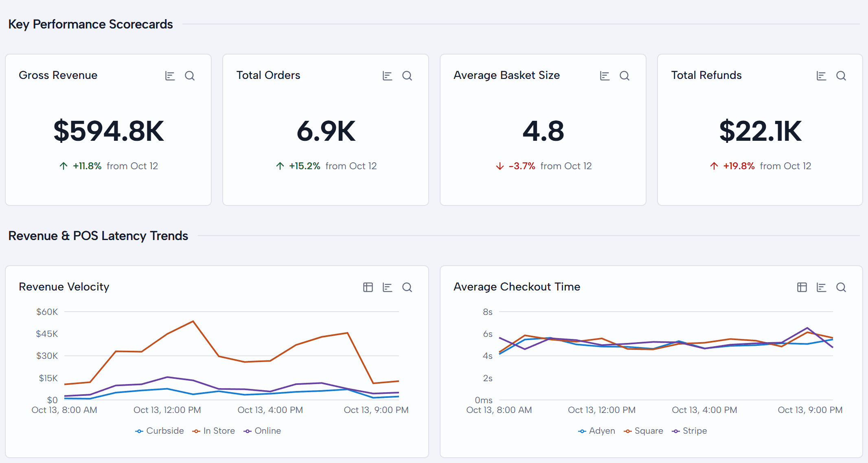Viewport: 868px width, 463px height.
Task: Click the $22.1K Total Refunds value
Action: 761,131
